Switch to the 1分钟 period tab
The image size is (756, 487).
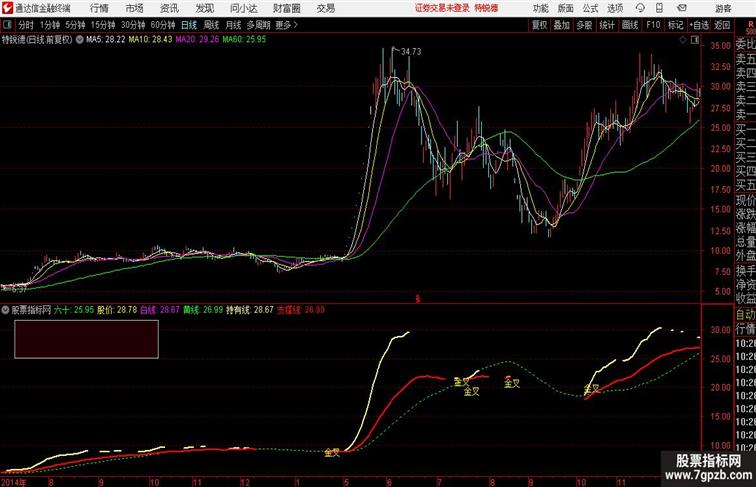(50, 25)
